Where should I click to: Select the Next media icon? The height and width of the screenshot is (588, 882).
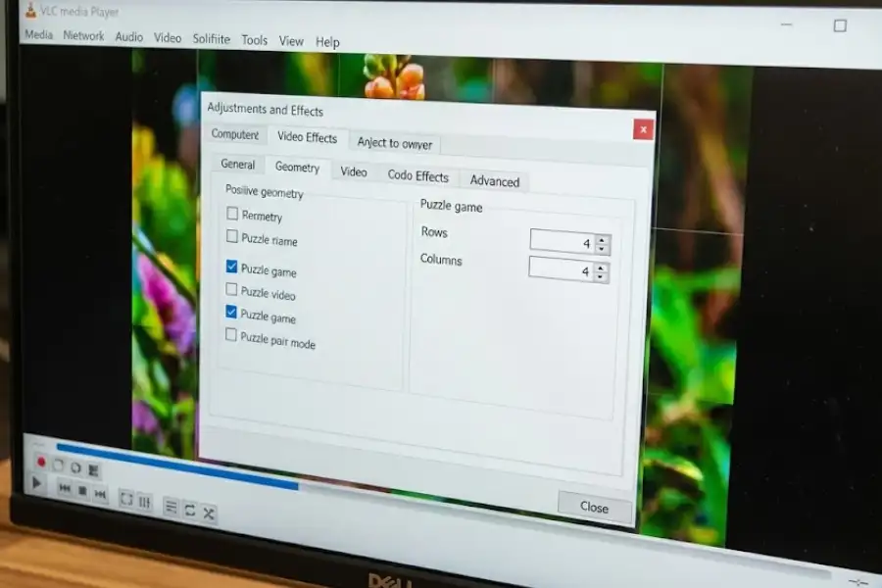pos(101,493)
